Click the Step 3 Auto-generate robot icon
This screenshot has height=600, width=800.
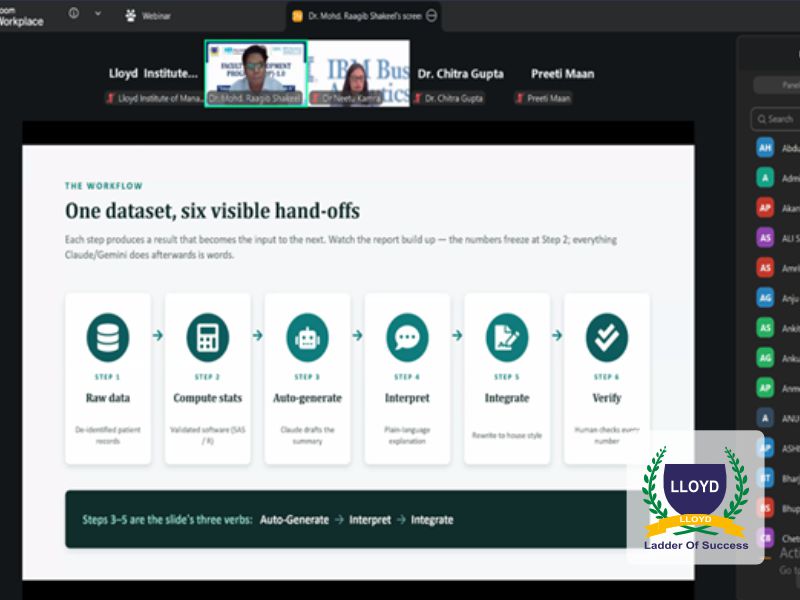point(307,337)
